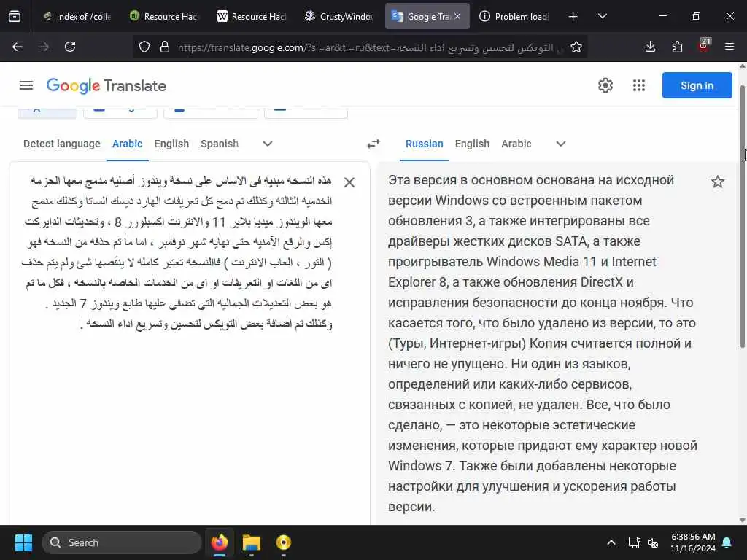
Task: Select Spanish as source language
Action: 220,144
